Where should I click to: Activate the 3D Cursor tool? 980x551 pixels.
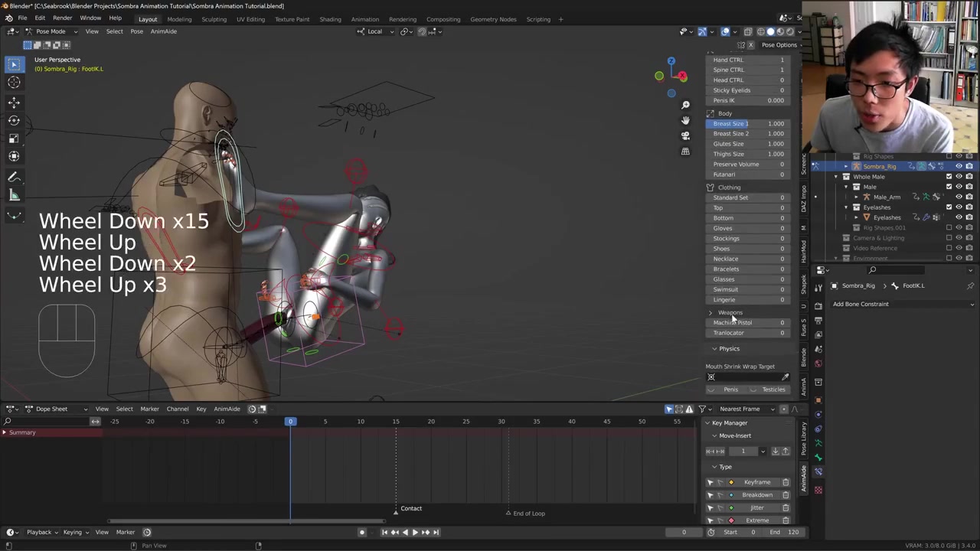coord(14,83)
